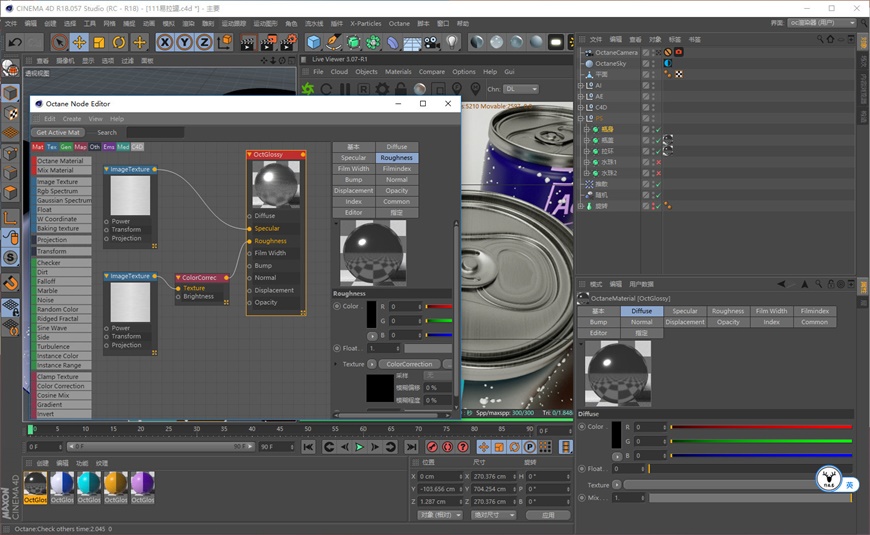Open Materials menu in Live Viewer
Image resolution: width=870 pixels, height=535 pixels.
click(x=398, y=72)
